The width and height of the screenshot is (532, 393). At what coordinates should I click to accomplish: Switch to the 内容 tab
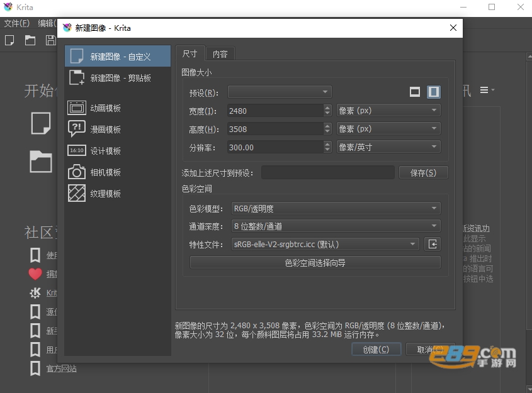[x=220, y=54]
